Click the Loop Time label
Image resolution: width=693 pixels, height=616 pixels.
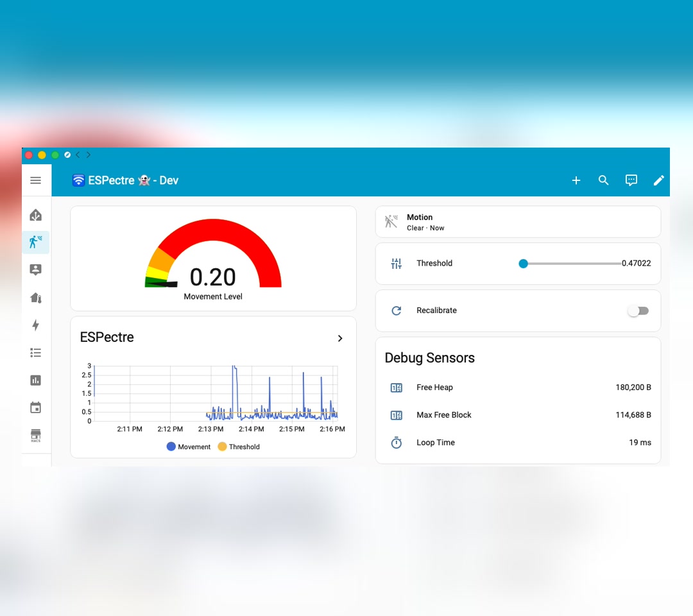coord(435,442)
